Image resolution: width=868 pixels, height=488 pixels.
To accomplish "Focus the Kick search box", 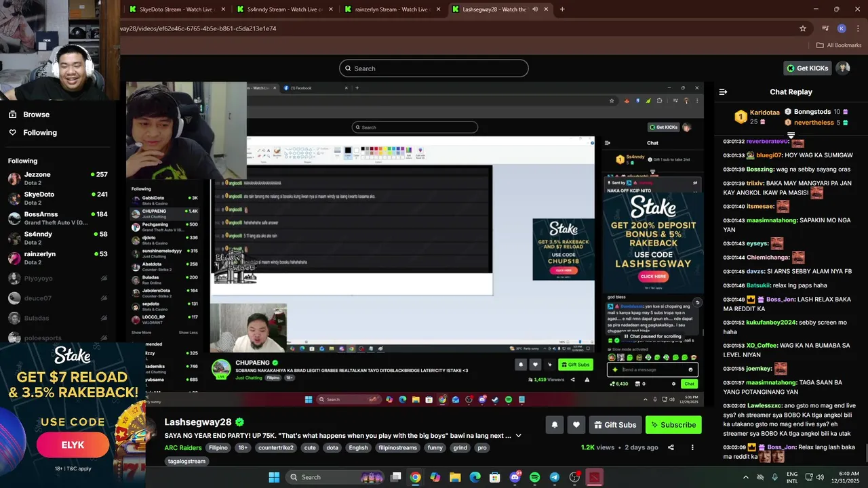I will click(434, 68).
